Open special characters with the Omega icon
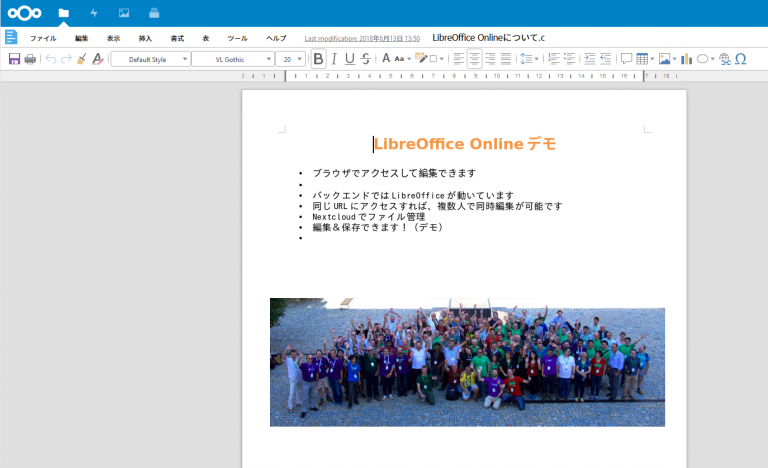The height and width of the screenshot is (468, 768). pos(741,59)
